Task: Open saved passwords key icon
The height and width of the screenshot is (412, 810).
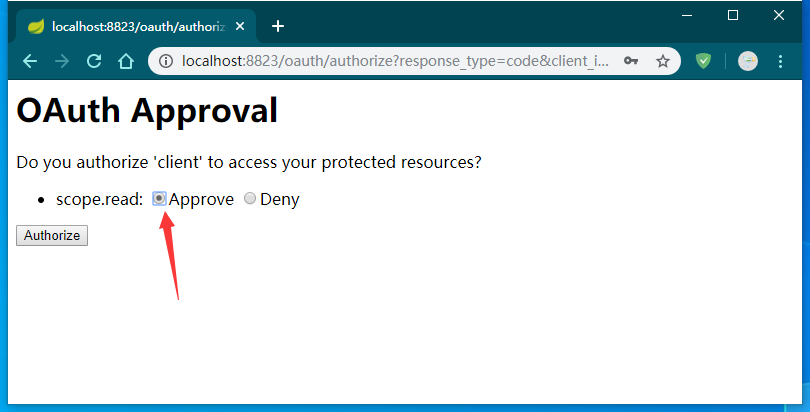Action: tap(631, 61)
